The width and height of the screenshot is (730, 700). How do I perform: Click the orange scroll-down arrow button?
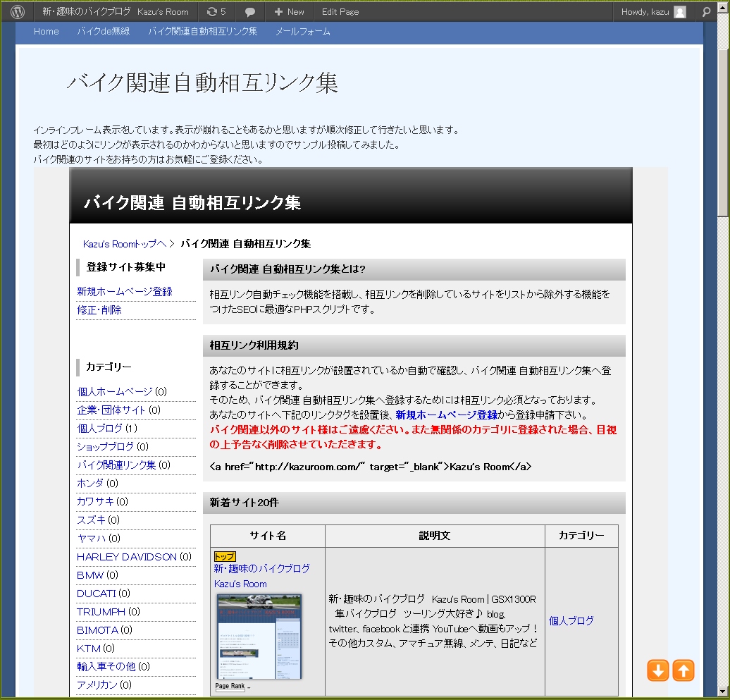tap(658, 670)
